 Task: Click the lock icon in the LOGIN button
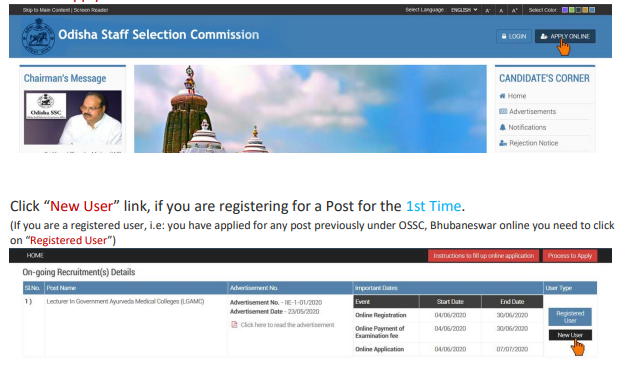click(504, 36)
